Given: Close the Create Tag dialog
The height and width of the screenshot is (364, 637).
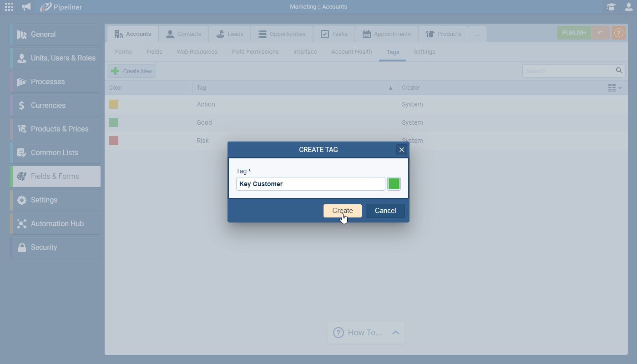Looking at the screenshot, I should point(401,150).
